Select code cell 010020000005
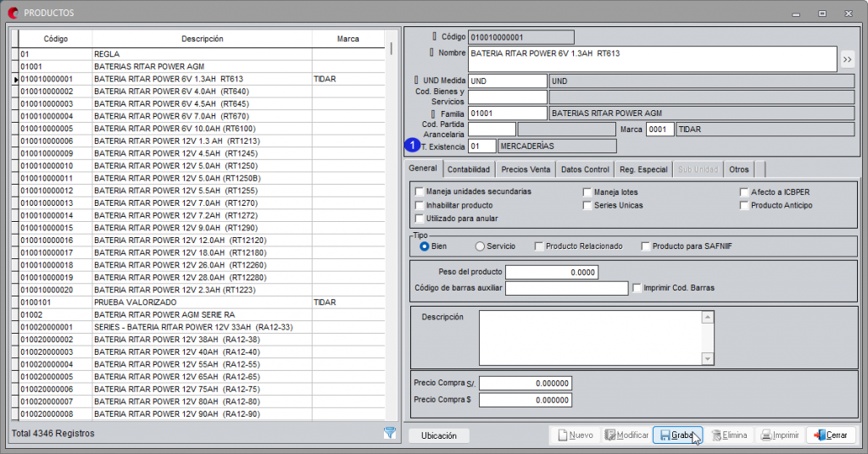The width and height of the screenshot is (868, 454). pyautogui.click(x=55, y=377)
